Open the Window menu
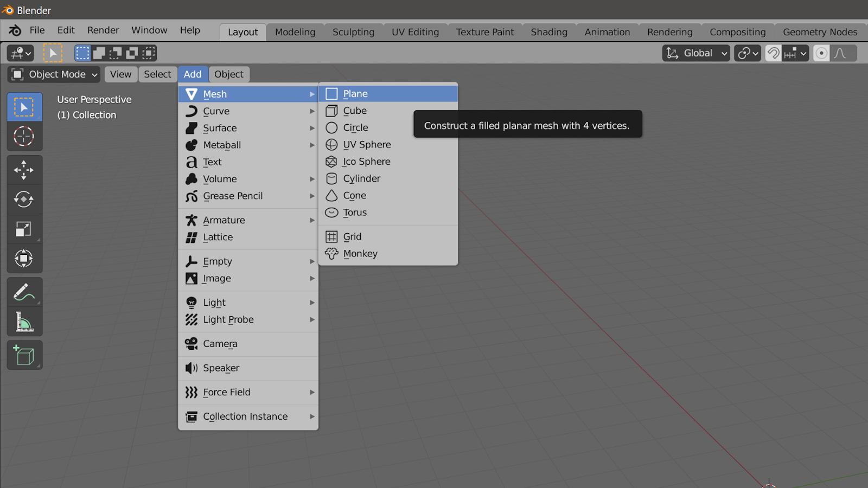 149,30
